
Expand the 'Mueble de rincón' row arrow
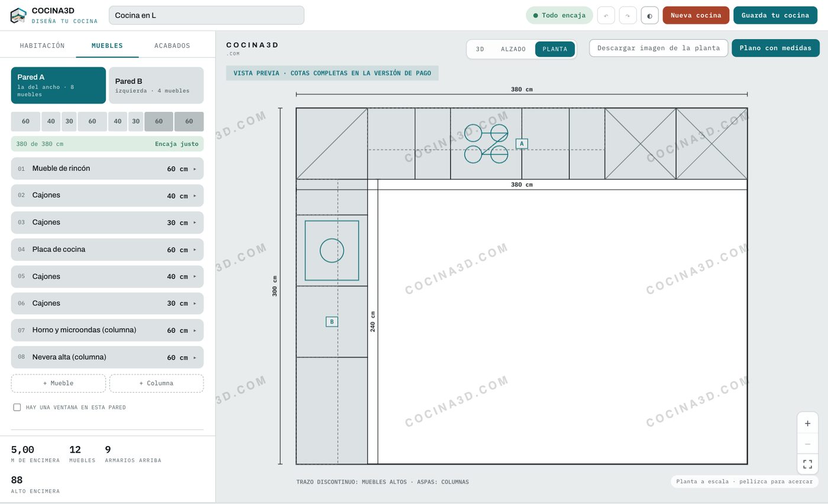pos(195,169)
